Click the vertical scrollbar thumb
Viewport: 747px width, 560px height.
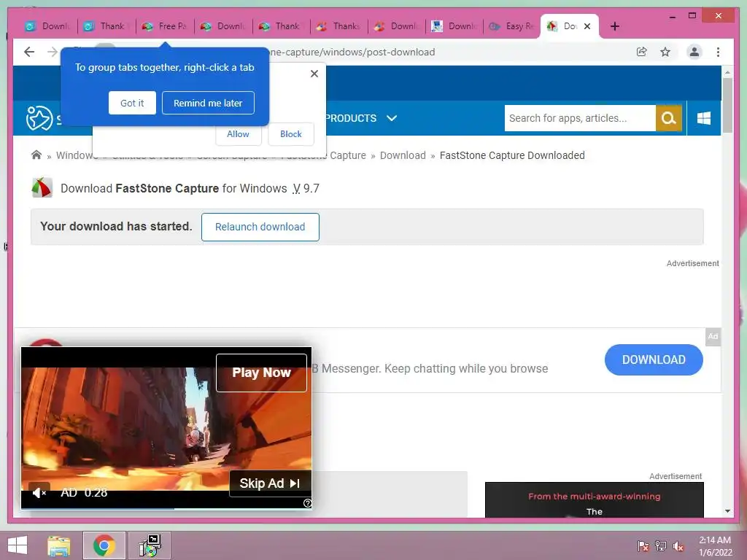click(727, 105)
